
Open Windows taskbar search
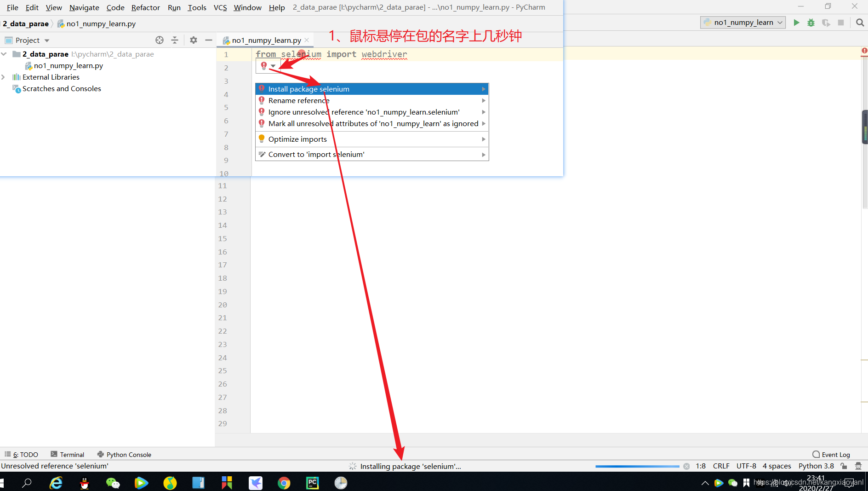pos(27,483)
